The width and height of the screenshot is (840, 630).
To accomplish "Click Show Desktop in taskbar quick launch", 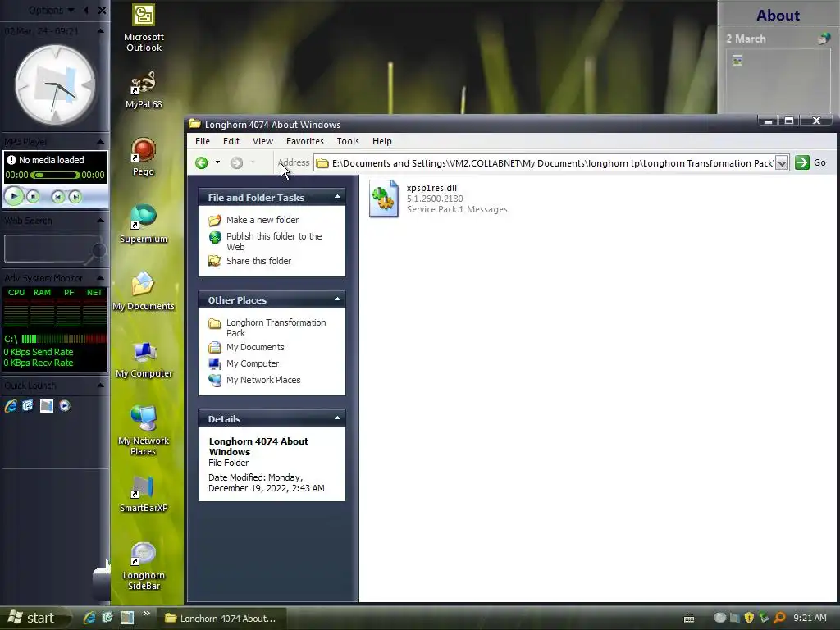I will (x=127, y=618).
